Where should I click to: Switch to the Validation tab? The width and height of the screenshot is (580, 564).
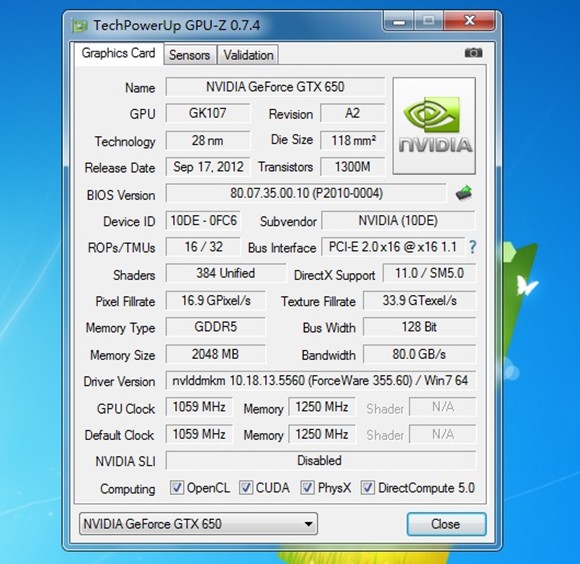coord(248,55)
